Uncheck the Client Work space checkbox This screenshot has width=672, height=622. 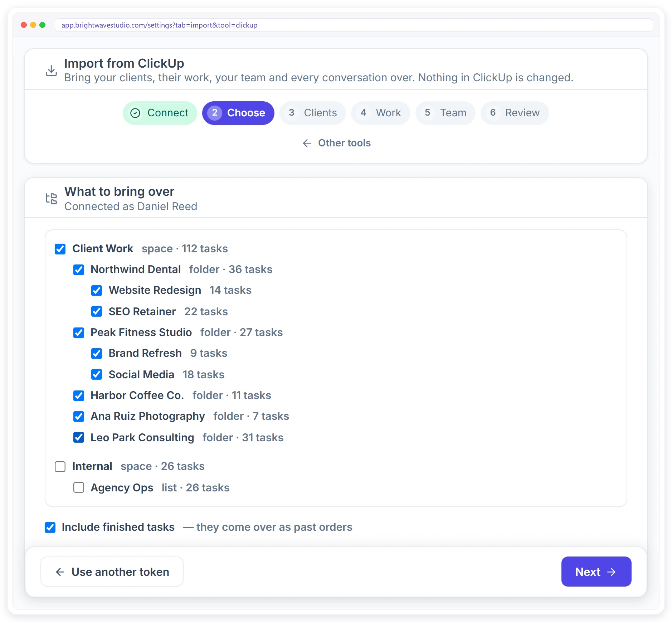[60, 249]
